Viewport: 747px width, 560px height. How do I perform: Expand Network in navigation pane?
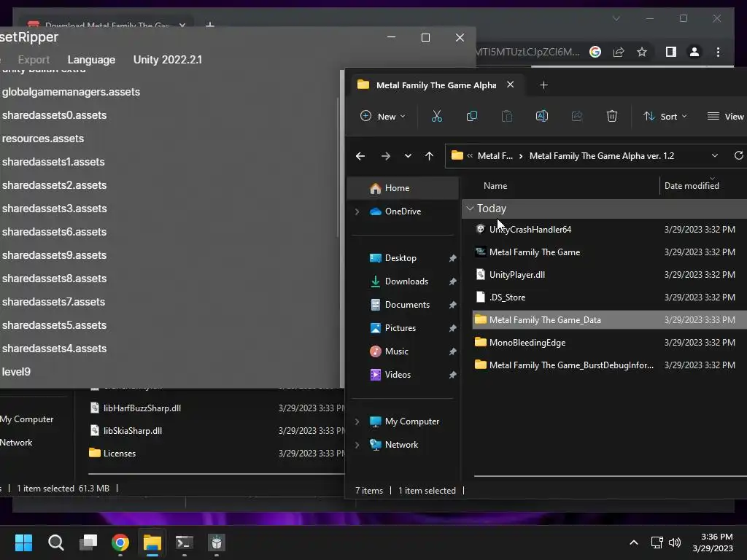coord(357,445)
